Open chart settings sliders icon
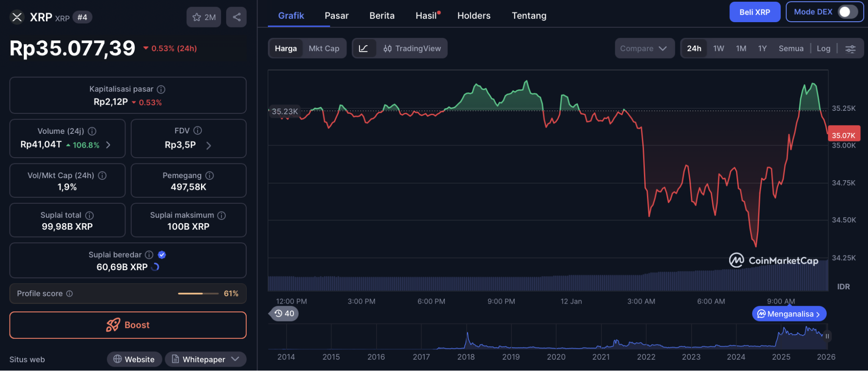The height and width of the screenshot is (371, 868). [850, 49]
